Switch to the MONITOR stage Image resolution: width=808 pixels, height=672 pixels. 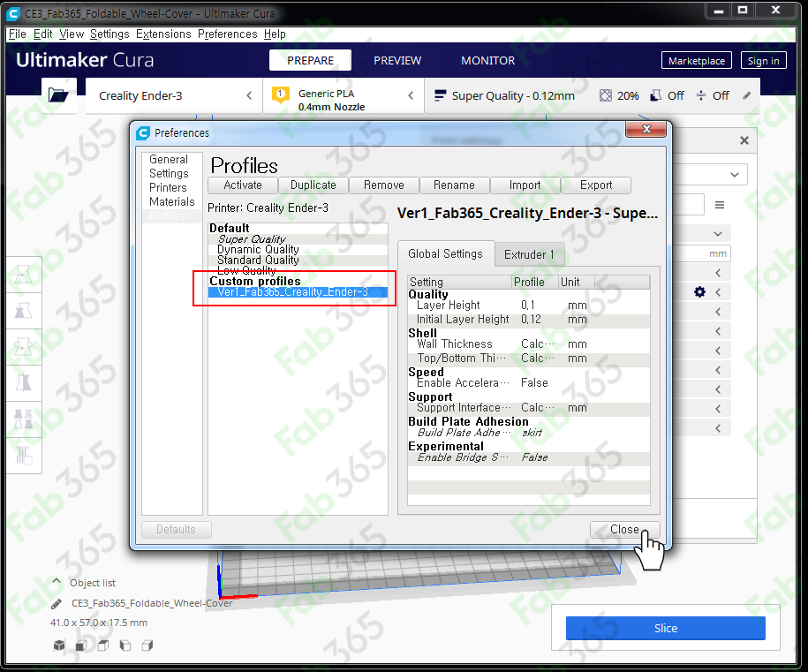pyautogui.click(x=487, y=60)
